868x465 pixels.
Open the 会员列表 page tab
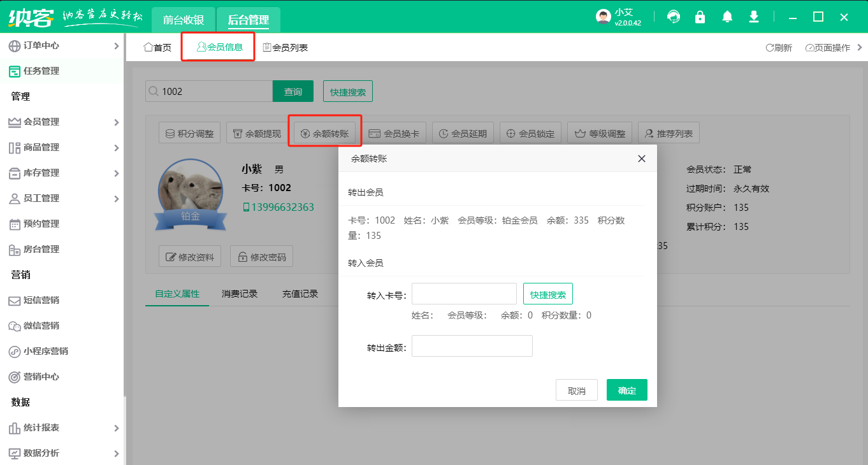click(286, 48)
